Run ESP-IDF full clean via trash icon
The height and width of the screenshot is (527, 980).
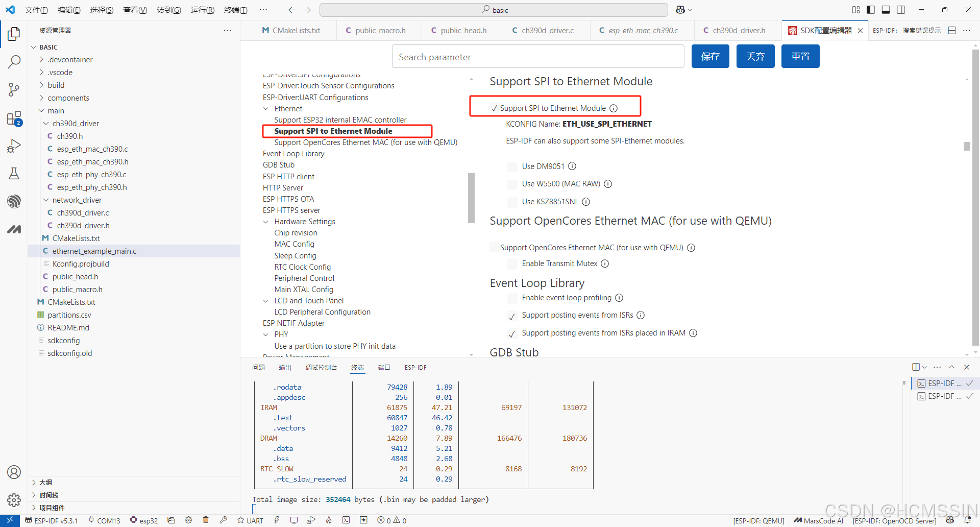coord(206,520)
